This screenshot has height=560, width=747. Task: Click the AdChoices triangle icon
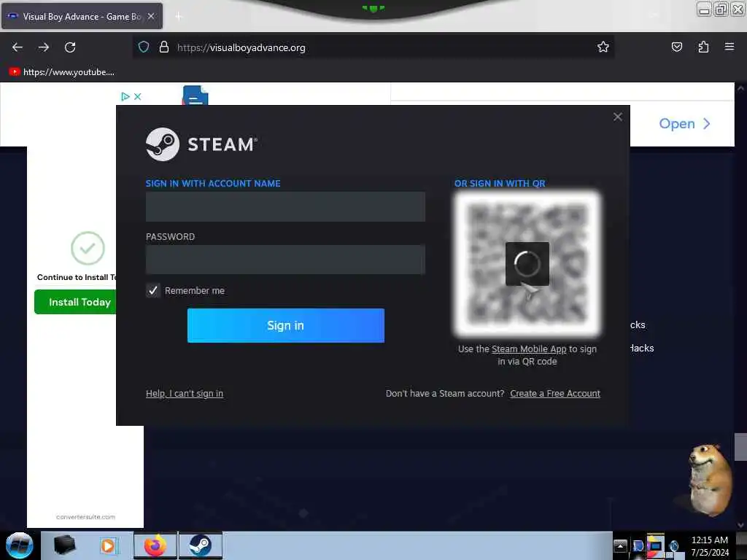click(125, 97)
